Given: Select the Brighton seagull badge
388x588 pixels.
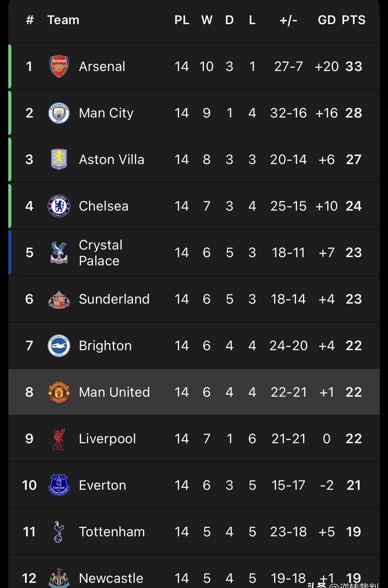Looking at the screenshot, I should (59, 345).
